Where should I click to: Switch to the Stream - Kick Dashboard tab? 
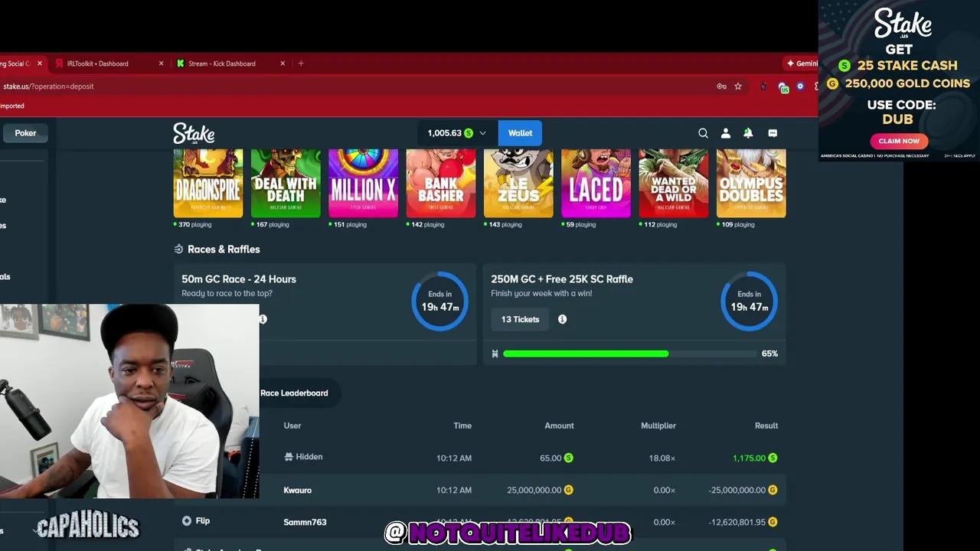click(x=222, y=64)
